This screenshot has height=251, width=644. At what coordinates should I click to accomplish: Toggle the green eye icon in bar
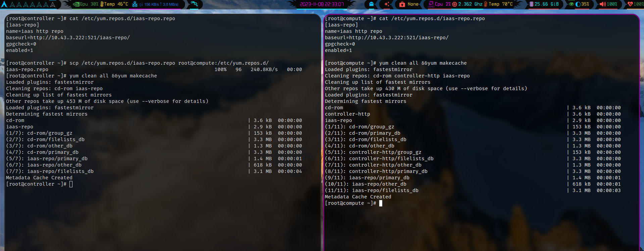click(571, 4)
